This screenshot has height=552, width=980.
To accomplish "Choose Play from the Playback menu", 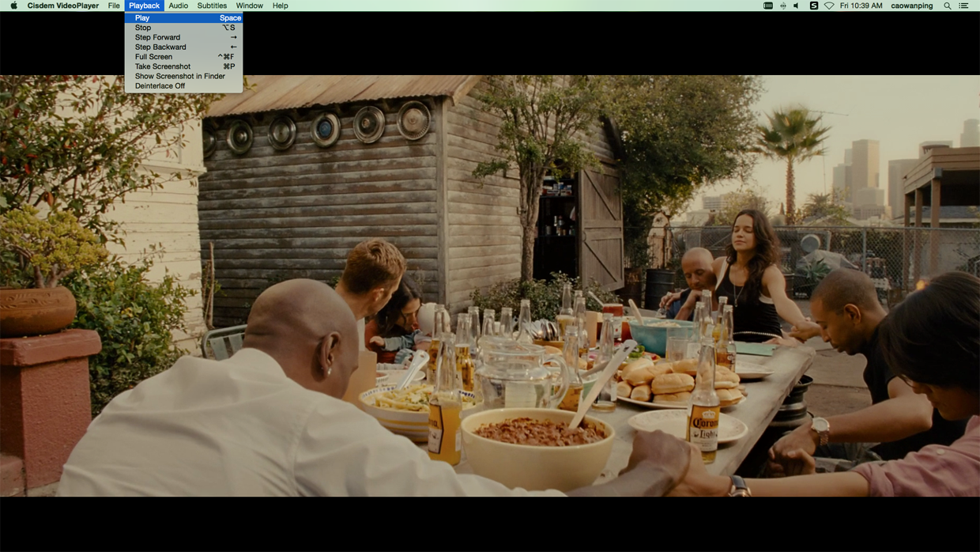I will (x=183, y=18).
